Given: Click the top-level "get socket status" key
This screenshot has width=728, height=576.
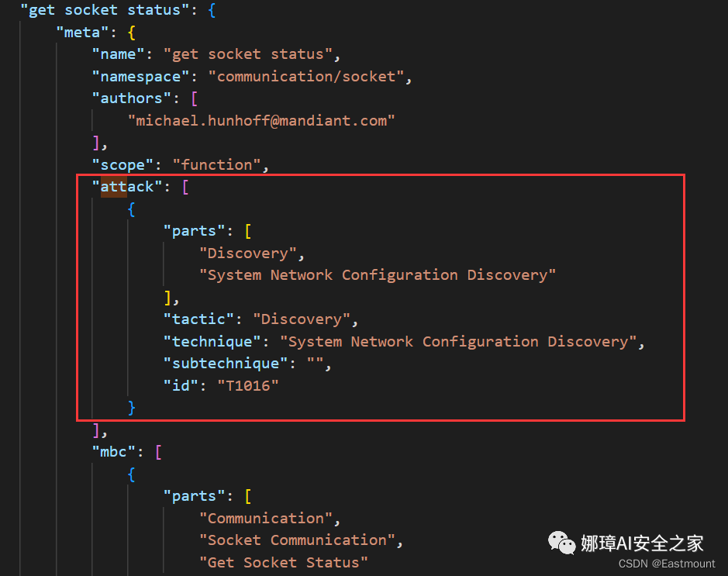Looking at the screenshot, I should (x=105, y=10).
